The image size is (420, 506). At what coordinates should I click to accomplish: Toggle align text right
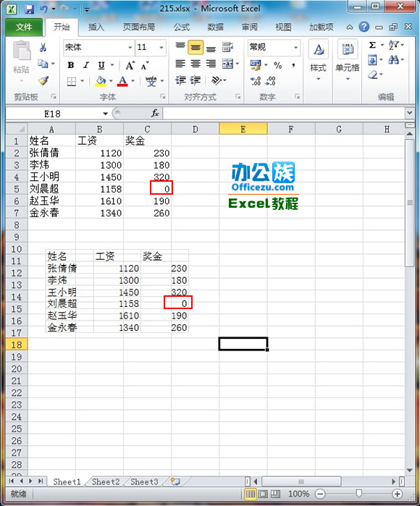[211, 64]
